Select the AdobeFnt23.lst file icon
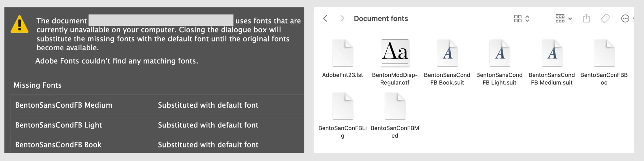This screenshot has width=644, height=161. (x=343, y=53)
